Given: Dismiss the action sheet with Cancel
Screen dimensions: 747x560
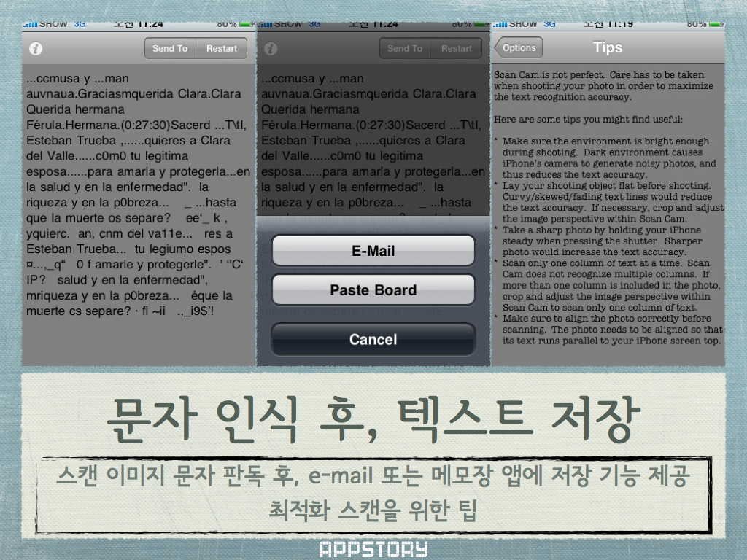Looking at the screenshot, I should click(x=373, y=339).
